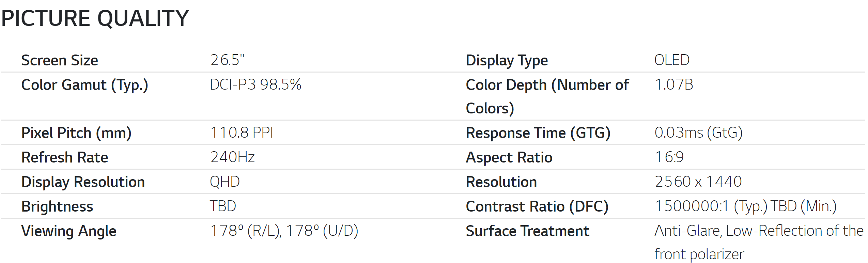This screenshot has width=868, height=263.
Task: Click the PICTURE QUALITY heading
Action: 95,18
